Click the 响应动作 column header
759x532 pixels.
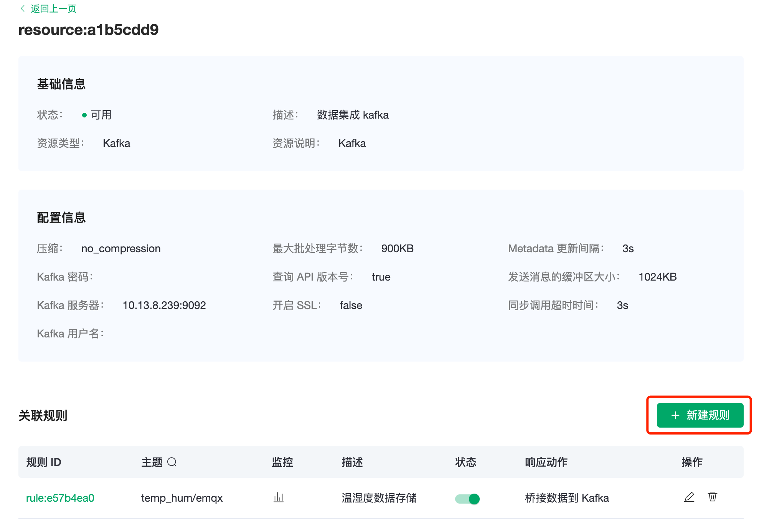[546, 462]
